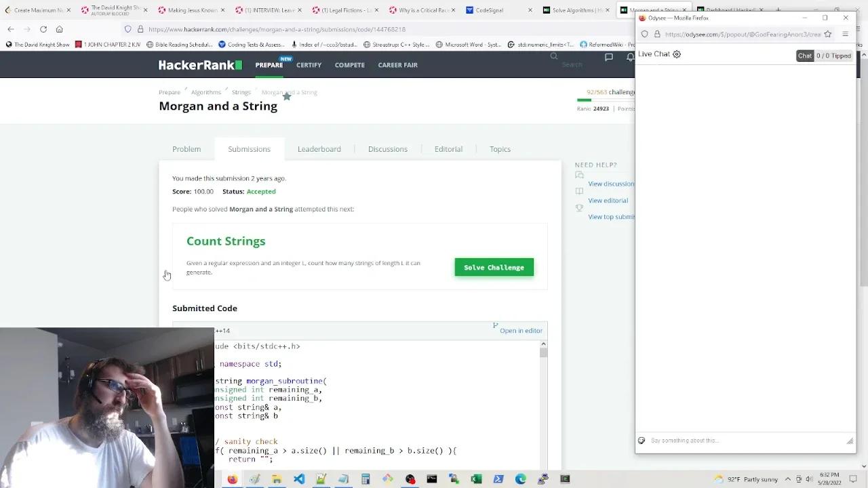Screen dimensions: 868x488
Task: Open the Bible Reading Schedule bookmark
Action: pyautogui.click(x=180, y=45)
